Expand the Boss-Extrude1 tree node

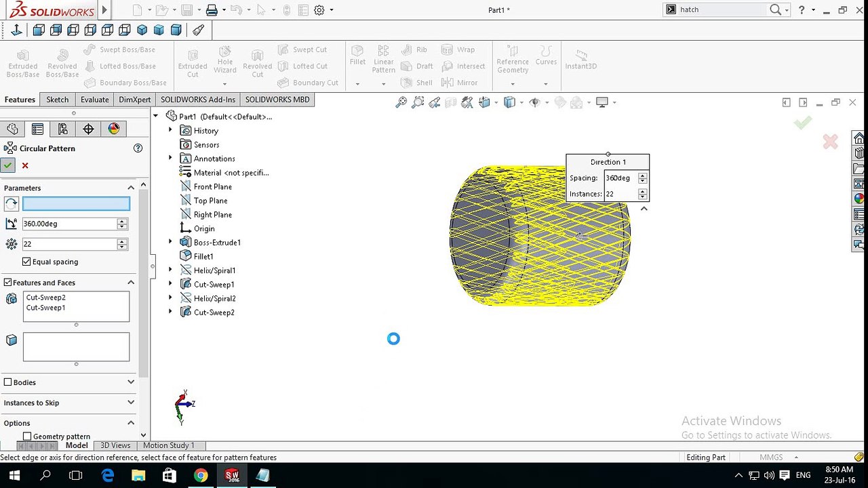click(x=170, y=242)
